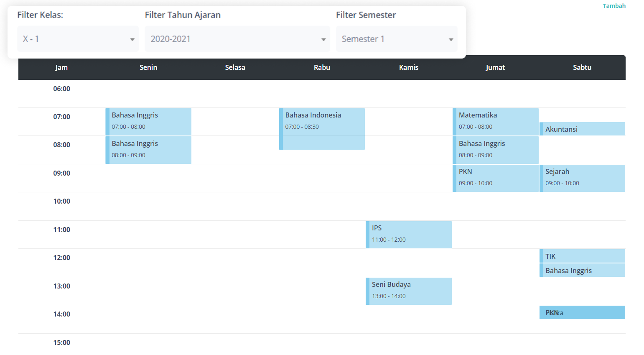Click the Senin column header
This screenshot has height=355, width=644.
148,67
